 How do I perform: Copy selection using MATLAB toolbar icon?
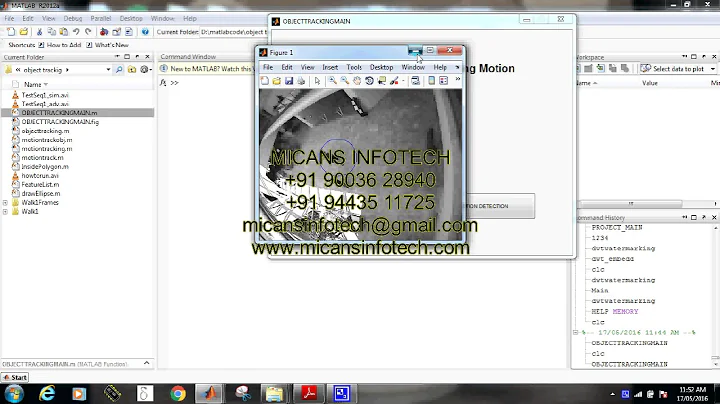point(51,32)
